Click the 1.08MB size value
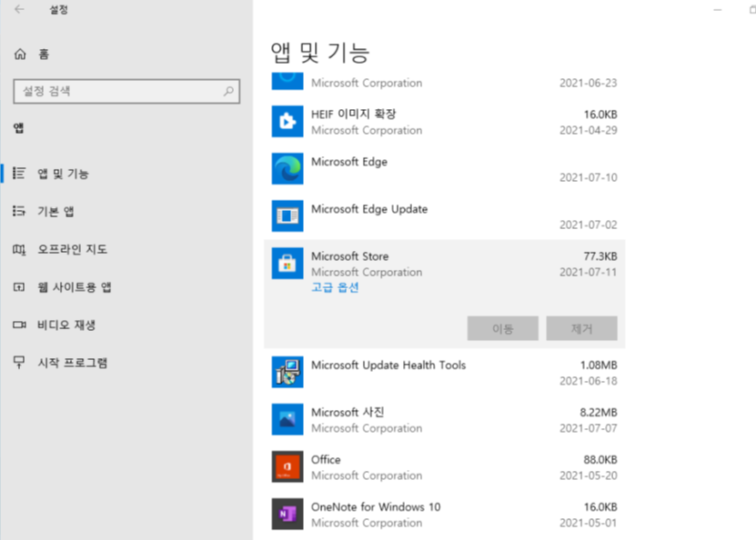 pyautogui.click(x=599, y=365)
